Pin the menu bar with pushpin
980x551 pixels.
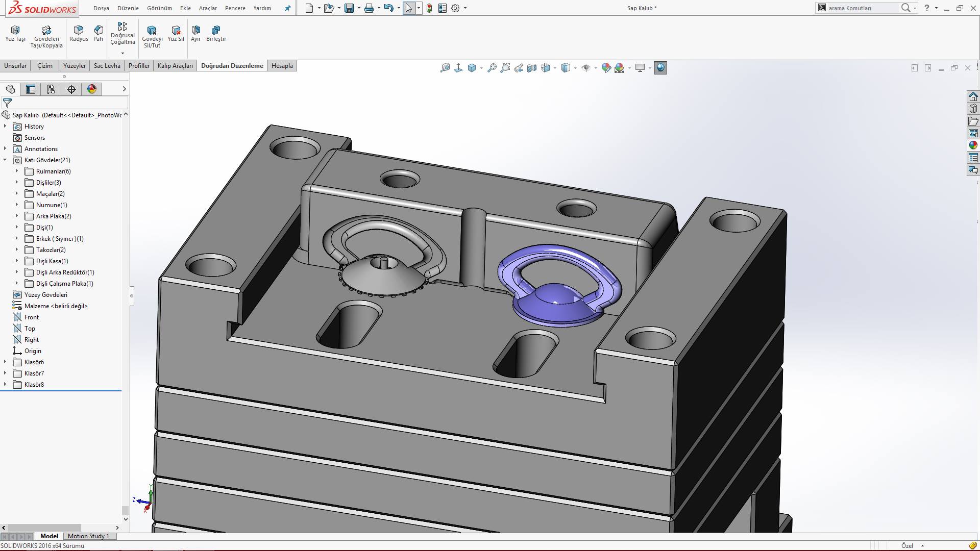tap(287, 8)
